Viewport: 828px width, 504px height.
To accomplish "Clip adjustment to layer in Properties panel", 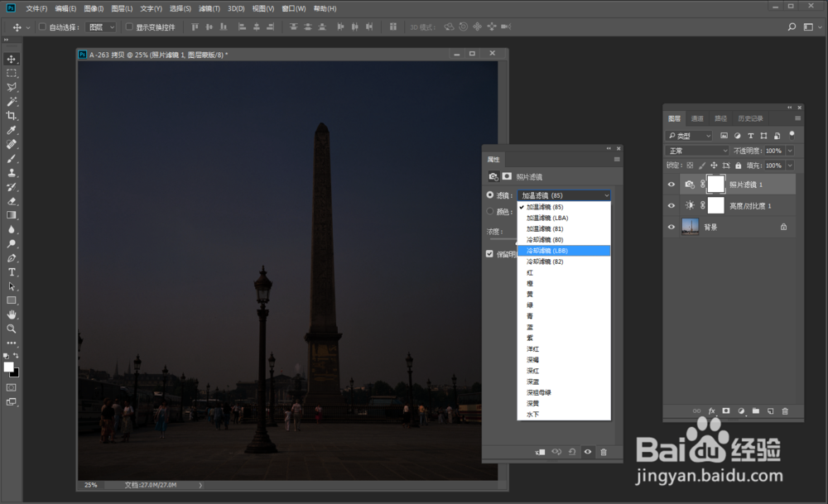I will 540,453.
